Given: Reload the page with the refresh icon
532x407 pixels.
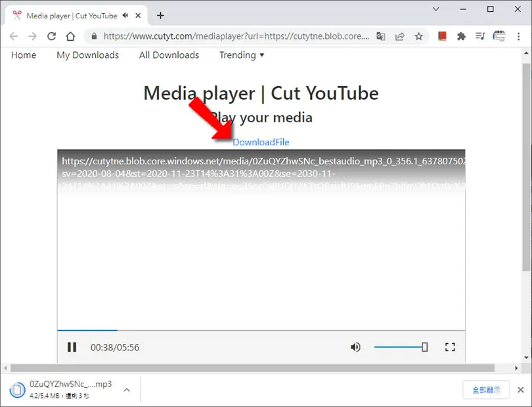Looking at the screenshot, I should click(52, 36).
